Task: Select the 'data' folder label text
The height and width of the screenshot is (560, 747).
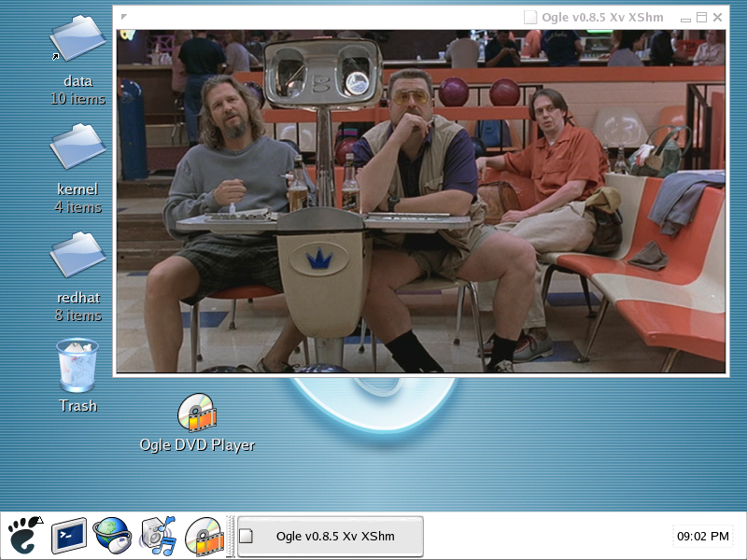Action: pos(78,81)
